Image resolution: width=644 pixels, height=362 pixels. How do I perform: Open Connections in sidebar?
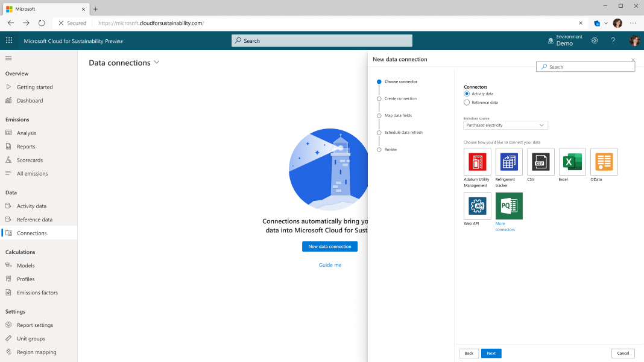pyautogui.click(x=39, y=233)
